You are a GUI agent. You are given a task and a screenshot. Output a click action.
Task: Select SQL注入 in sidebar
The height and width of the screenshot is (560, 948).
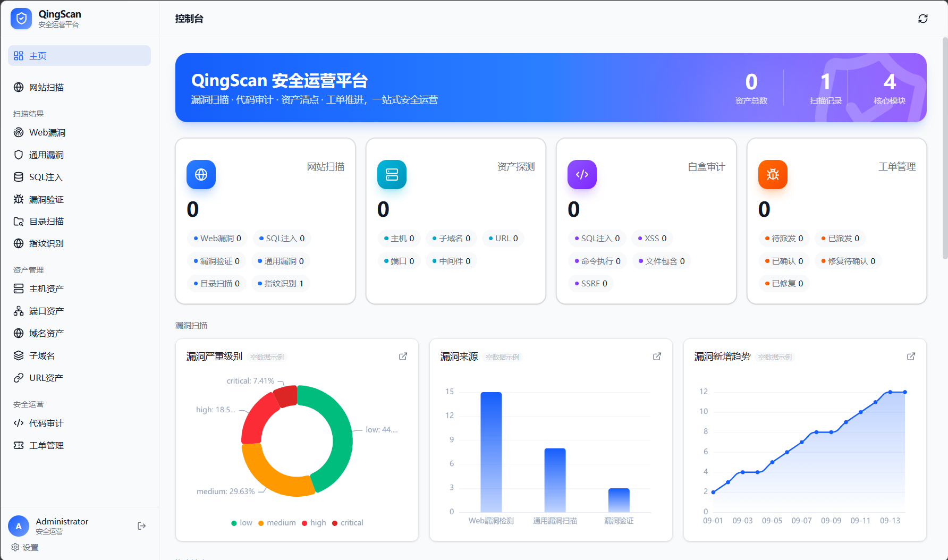tap(79, 177)
